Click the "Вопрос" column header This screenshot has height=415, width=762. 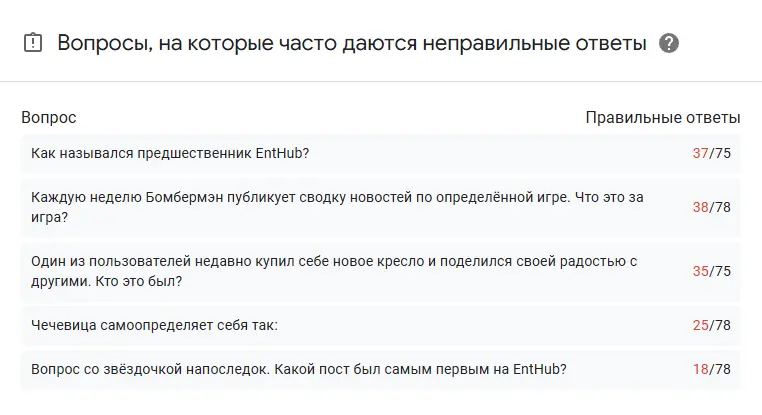coord(48,118)
